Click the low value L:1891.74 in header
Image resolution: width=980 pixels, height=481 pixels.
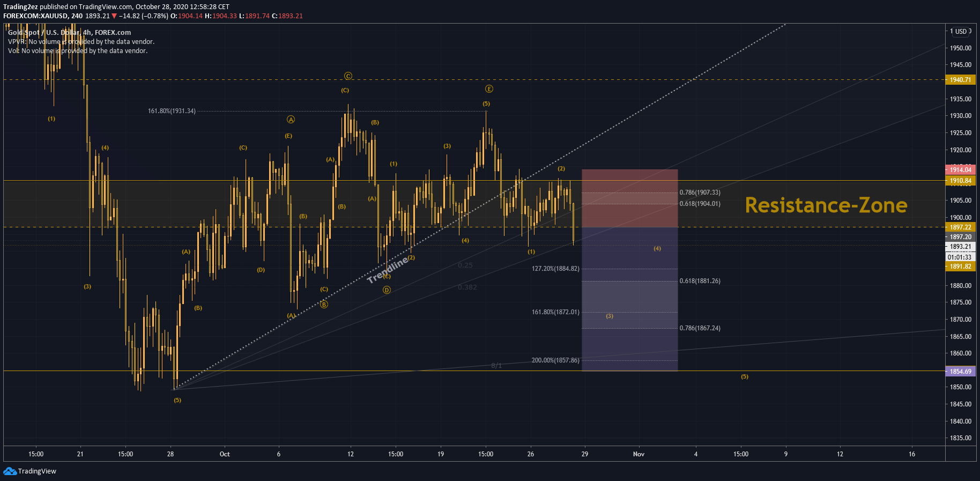coord(254,16)
